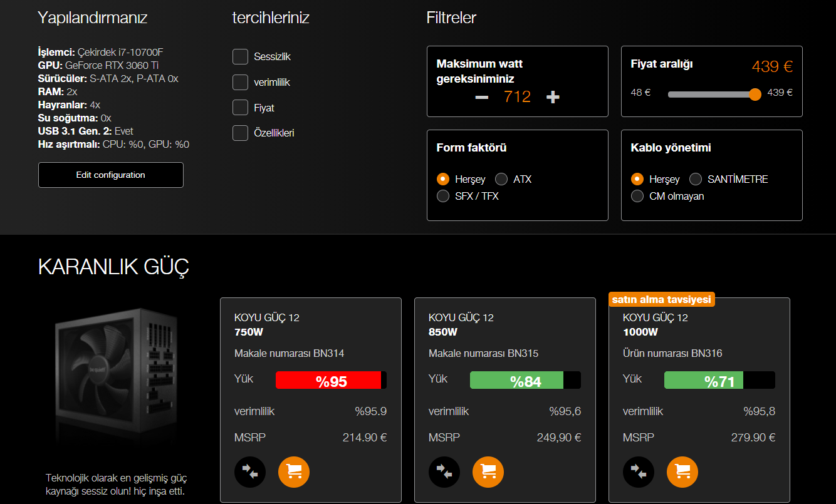Click the 'Ürün numarası BN316' text
836x504 pixels.
coord(672,353)
